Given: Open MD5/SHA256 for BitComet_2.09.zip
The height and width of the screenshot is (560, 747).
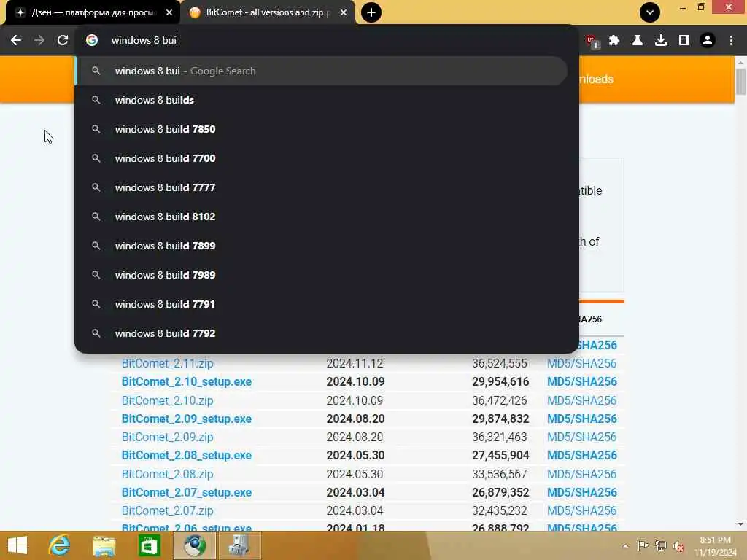Looking at the screenshot, I should point(581,437).
